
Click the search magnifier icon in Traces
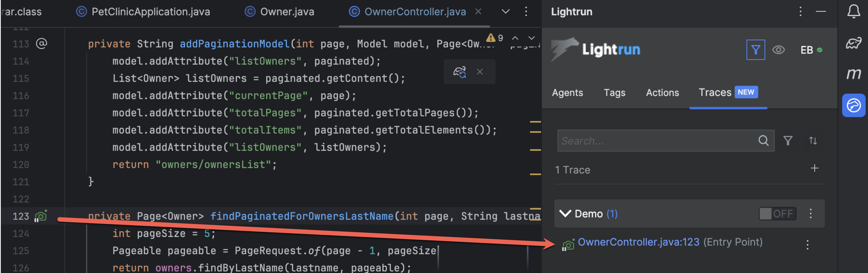click(763, 140)
